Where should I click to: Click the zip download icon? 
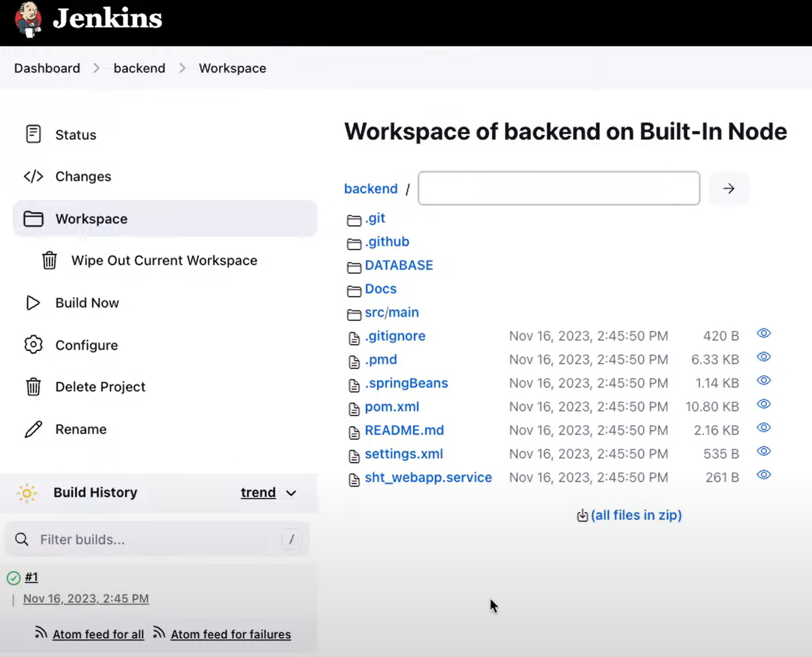point(583,516)
